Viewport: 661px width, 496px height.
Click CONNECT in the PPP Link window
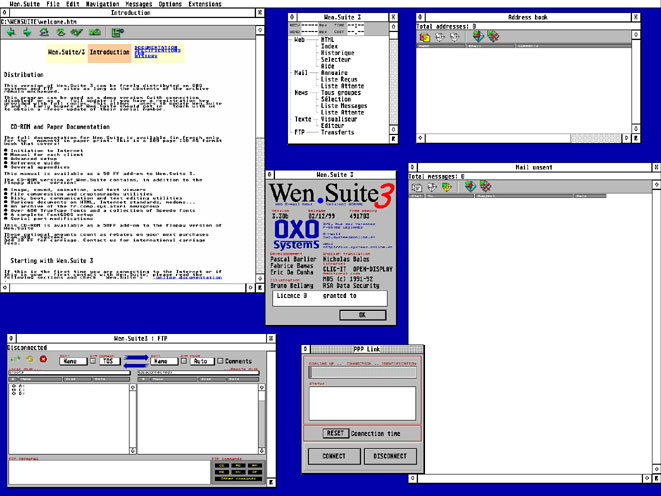(x=334, y=456)
